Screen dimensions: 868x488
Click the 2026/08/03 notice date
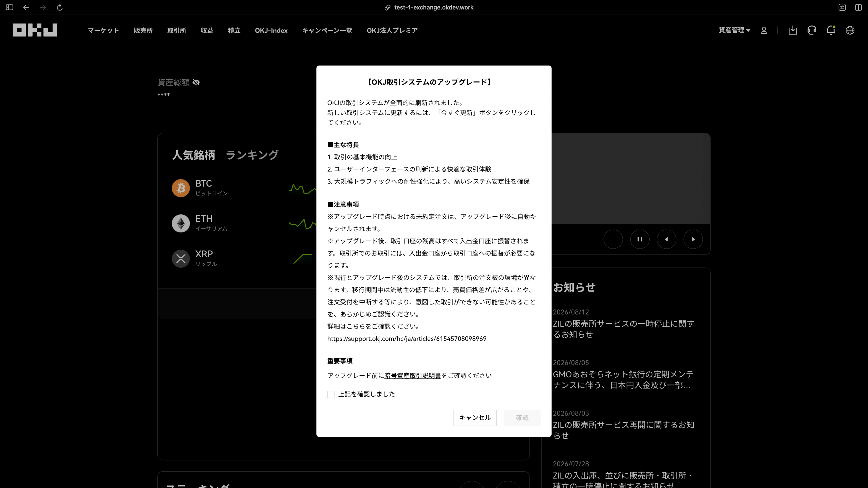pos(571,413)
